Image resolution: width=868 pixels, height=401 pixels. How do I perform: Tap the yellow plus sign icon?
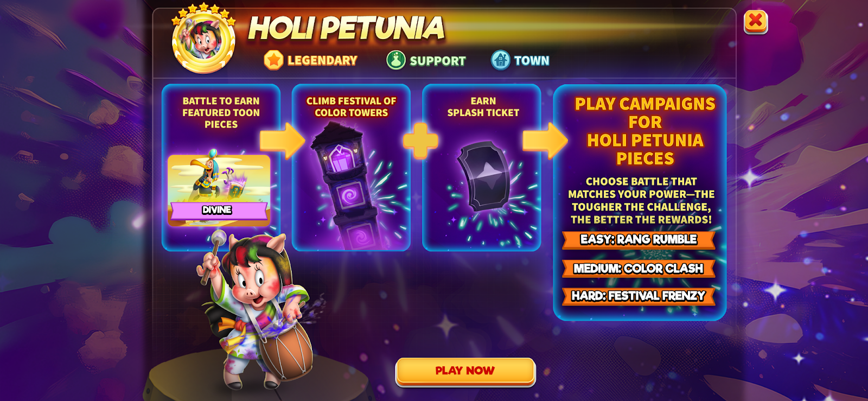pyautogui.click(x=420, y=141)
